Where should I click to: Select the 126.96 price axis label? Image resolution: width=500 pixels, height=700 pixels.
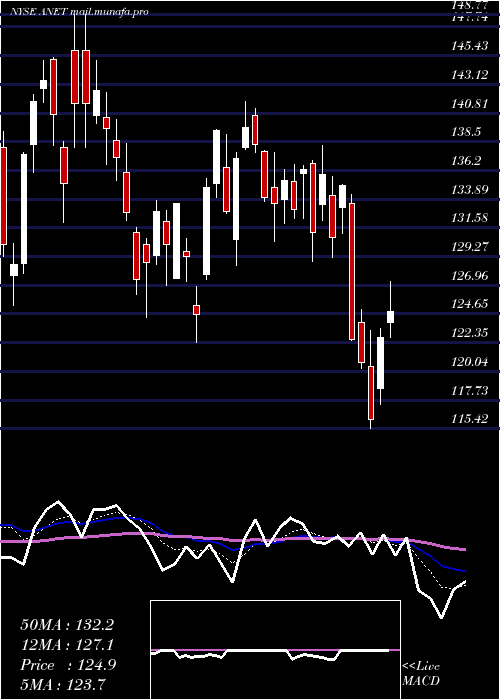pos(468,276)
